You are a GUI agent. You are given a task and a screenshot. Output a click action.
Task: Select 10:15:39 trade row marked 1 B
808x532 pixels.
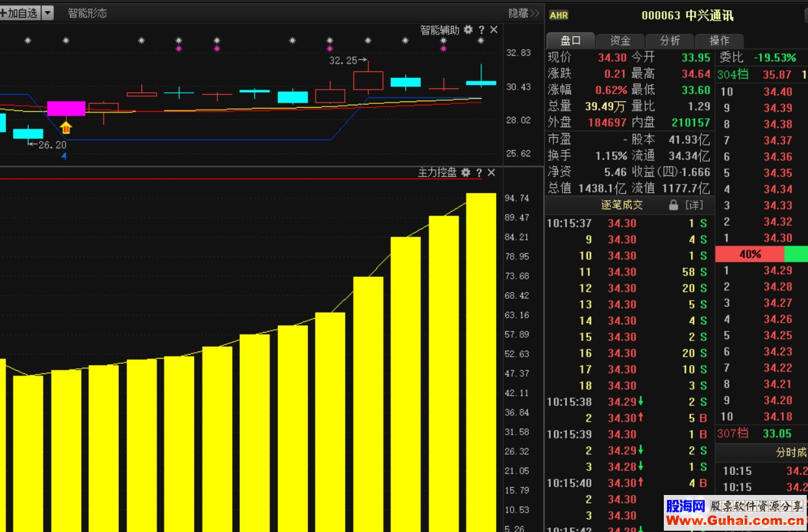[x=629, y=435]
